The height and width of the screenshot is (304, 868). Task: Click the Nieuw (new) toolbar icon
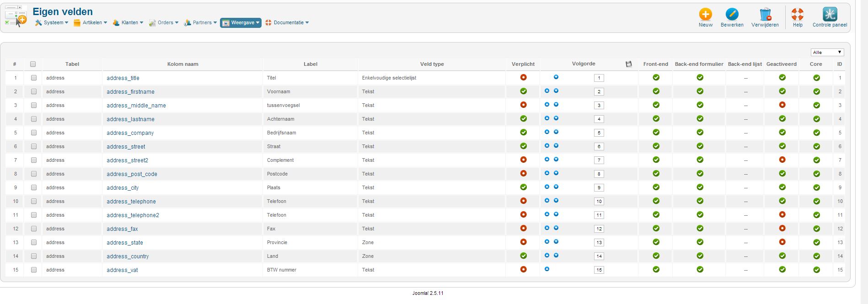705,14
